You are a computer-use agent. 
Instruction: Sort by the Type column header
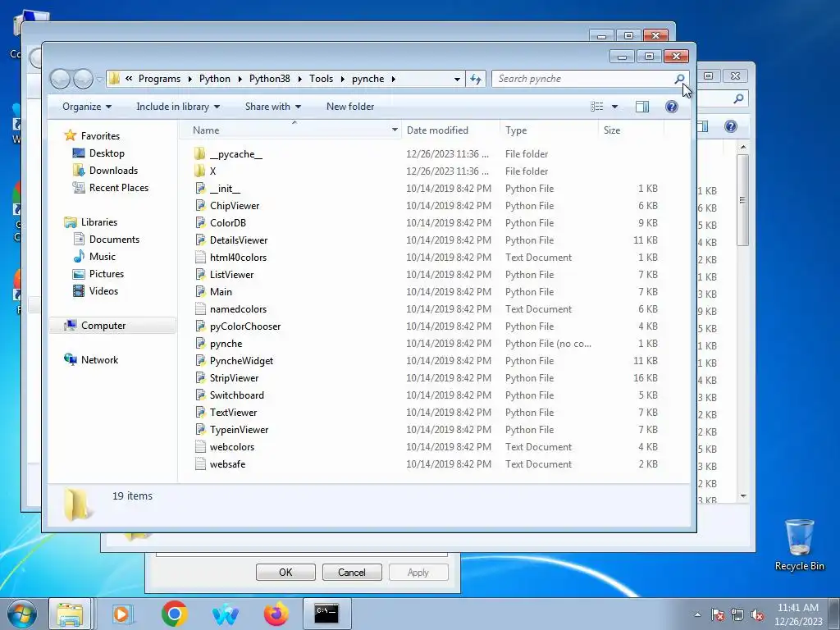(x=549, y=130)
